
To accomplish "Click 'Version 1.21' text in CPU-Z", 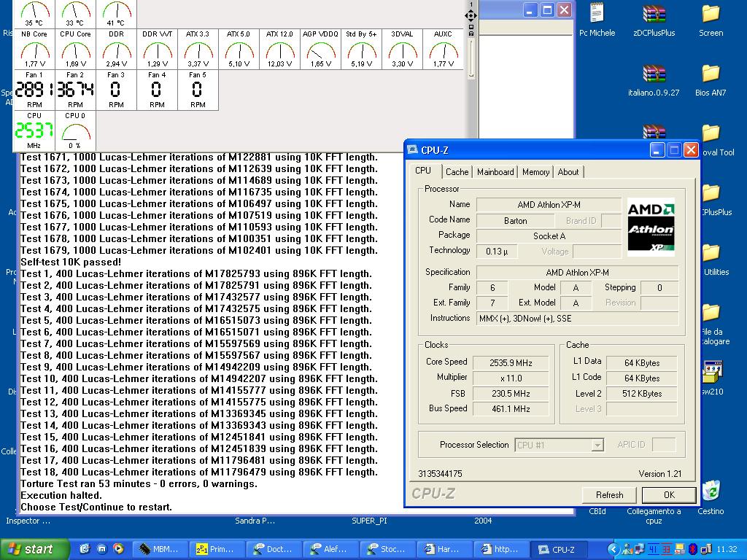I will click(659, 474).
